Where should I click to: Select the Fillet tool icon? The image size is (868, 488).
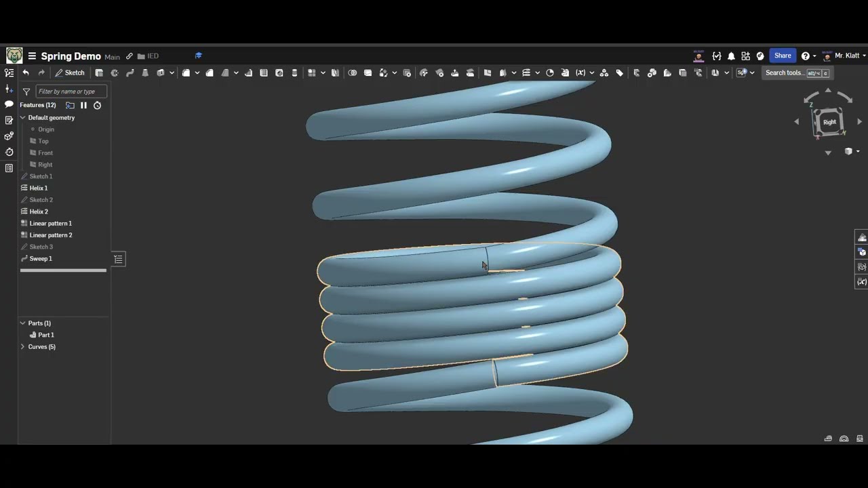[x=186, y=73]
